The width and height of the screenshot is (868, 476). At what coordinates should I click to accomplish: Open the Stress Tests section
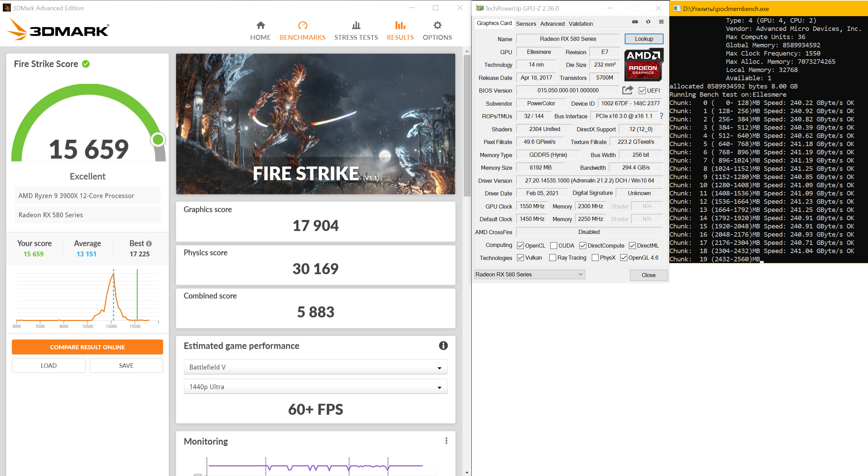coord(356,31)
